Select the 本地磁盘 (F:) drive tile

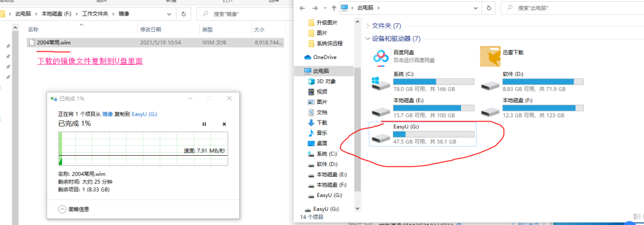click(x=532, y=107)
